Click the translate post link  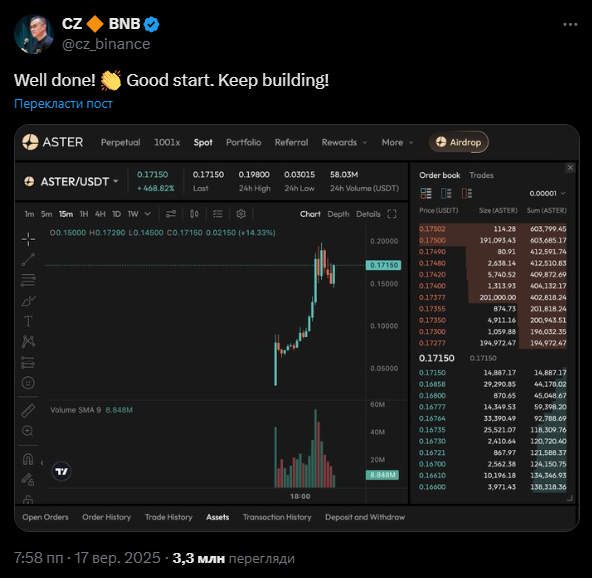[x=63, y=103]
